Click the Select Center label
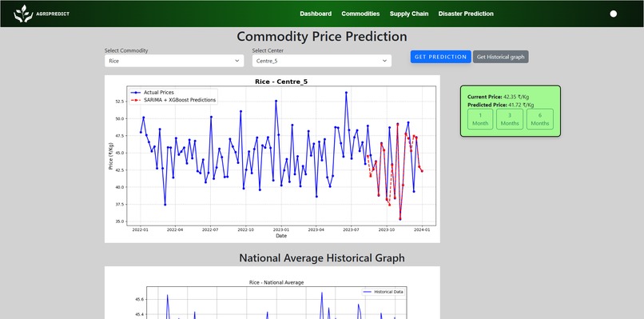644x319 pixels. click(x=268, y=50)
